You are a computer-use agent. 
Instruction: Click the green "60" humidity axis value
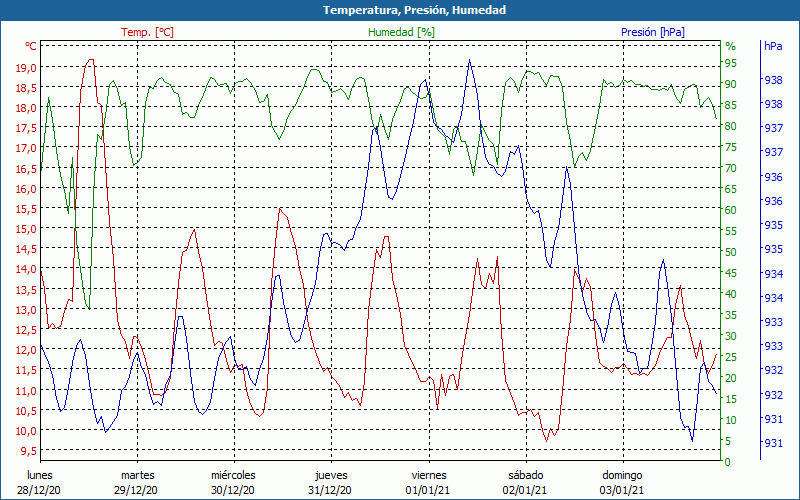tap(731, 210)
